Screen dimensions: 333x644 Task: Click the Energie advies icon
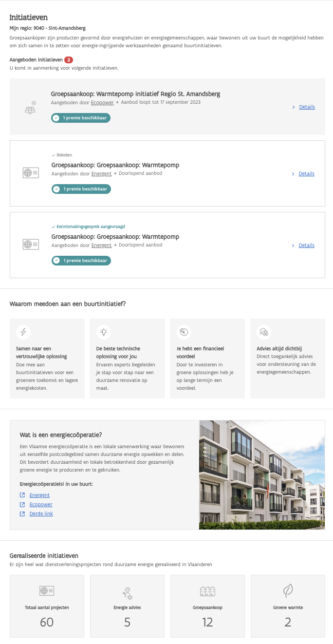tap(127, 592)
